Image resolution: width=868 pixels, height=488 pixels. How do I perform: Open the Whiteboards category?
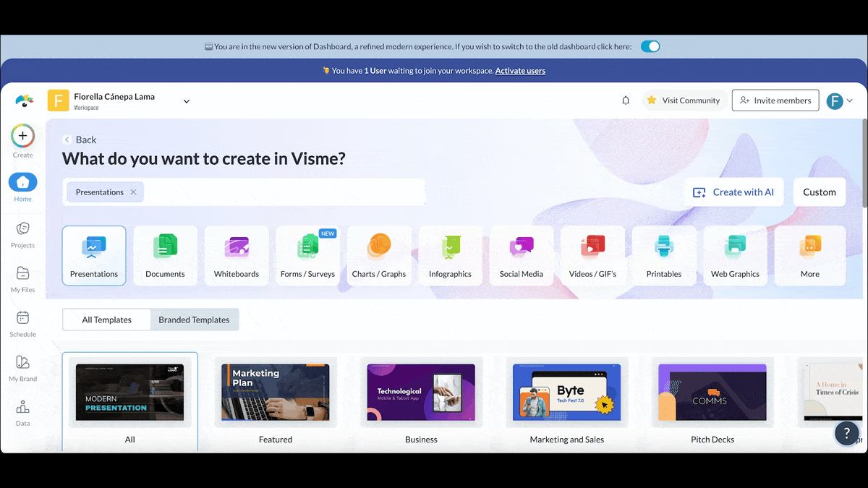237,254
